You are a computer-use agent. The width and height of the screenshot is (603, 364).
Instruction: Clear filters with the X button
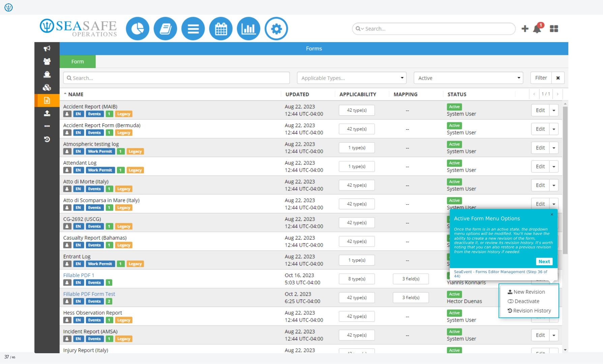click(x=558, y=78)
